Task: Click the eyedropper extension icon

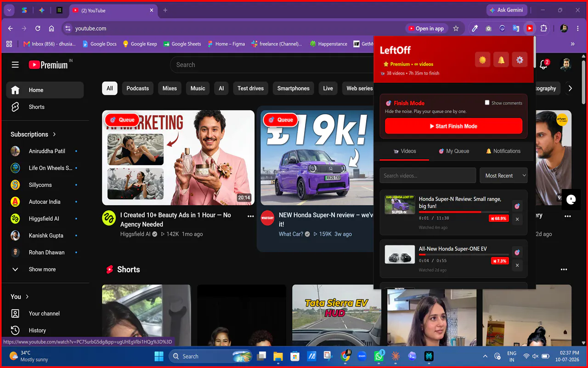Action: coord(475,29)
